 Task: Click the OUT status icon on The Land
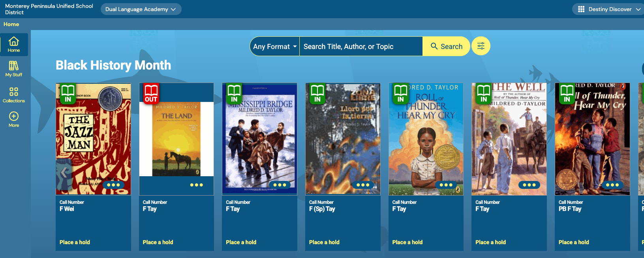[151, 94]
